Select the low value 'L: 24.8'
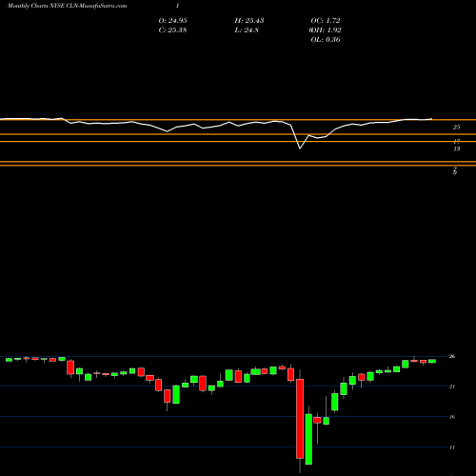 tap(247, 30)
